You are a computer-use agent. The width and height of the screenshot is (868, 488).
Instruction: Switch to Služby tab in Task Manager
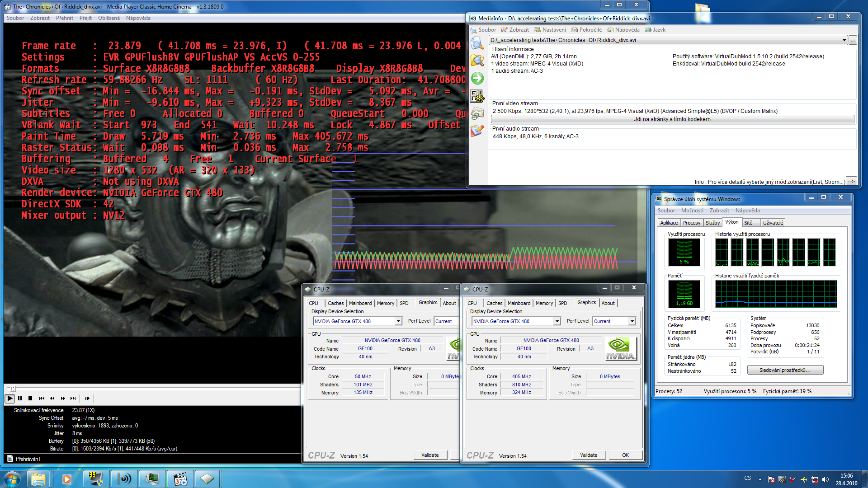point(712,223)
